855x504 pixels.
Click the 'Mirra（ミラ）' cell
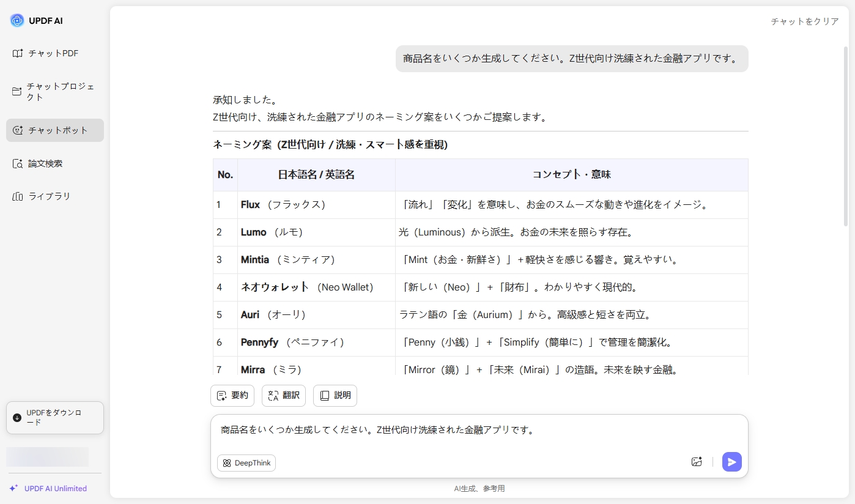click(x=316, y=367)
